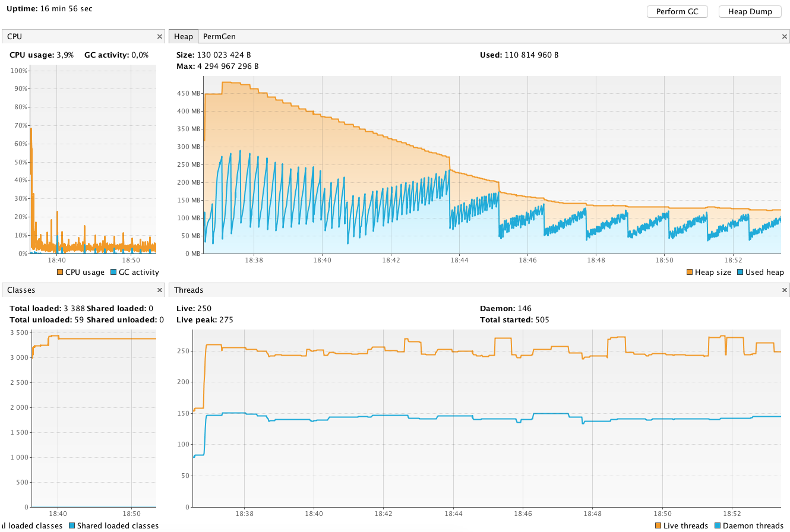Select the Heap tab
The width and height of the screenshot is (790, 532).
pos(184,37)
